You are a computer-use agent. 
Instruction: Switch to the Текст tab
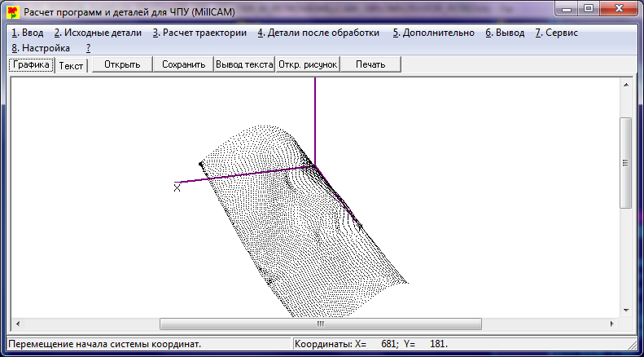71,66
